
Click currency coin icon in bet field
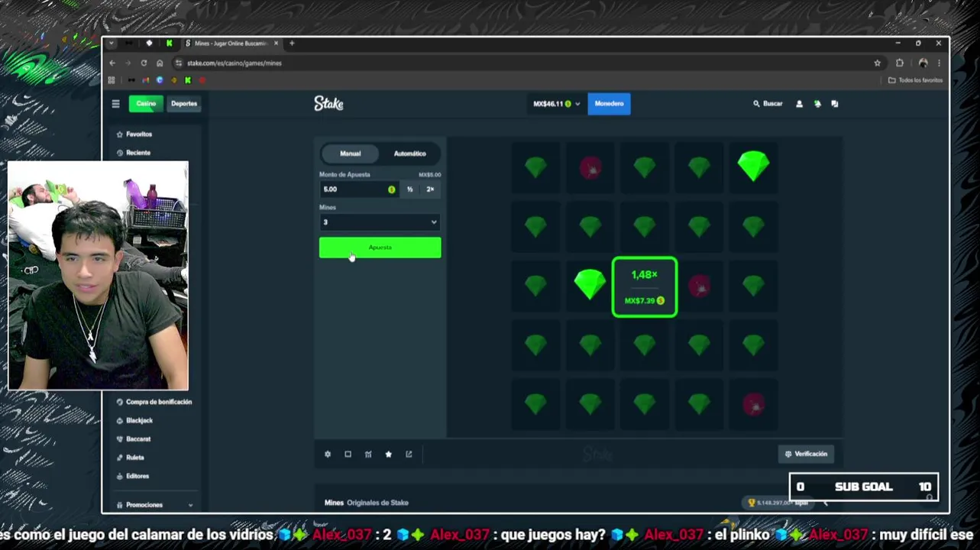pos(392,189)
